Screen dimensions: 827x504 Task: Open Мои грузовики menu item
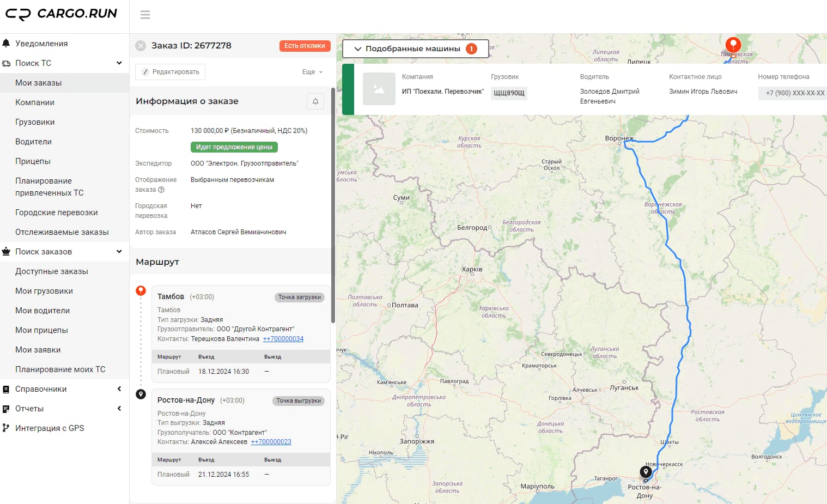click(64, 291)
